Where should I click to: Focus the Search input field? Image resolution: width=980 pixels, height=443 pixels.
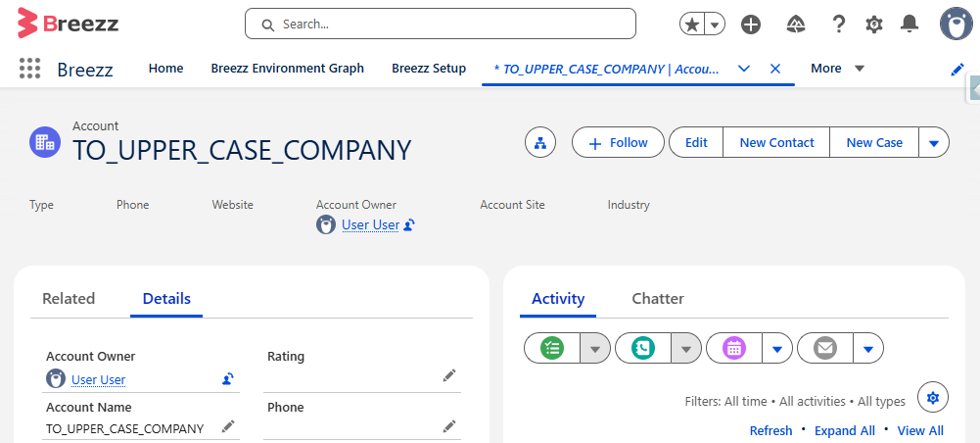click(440, 24)
